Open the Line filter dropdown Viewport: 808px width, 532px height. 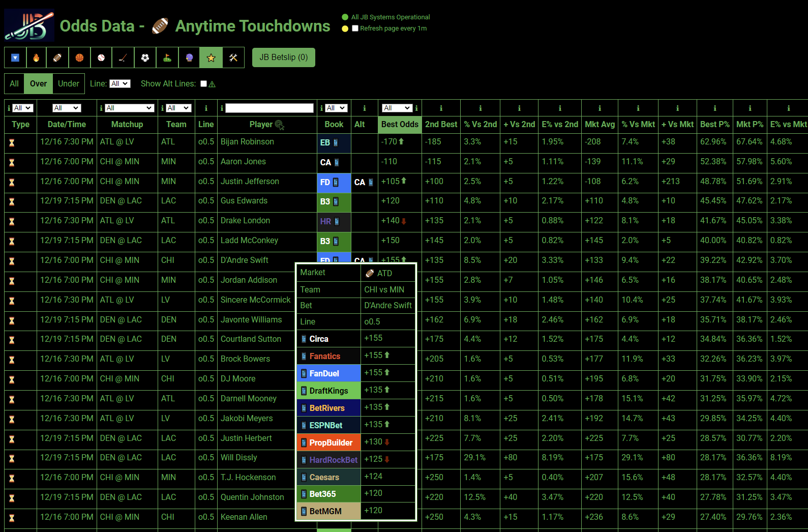(x=120, y=84)
